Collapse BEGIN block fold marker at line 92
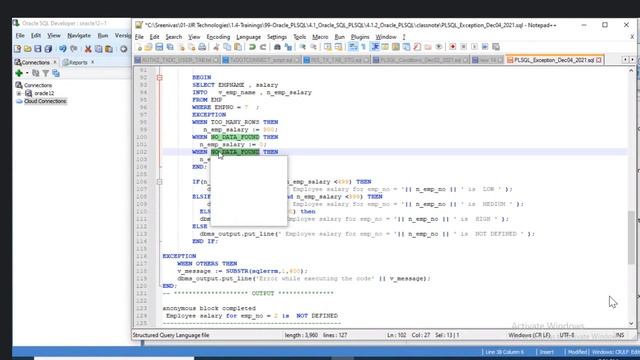The width and height of the screenshot is (640, 360). tap(160, 78)
